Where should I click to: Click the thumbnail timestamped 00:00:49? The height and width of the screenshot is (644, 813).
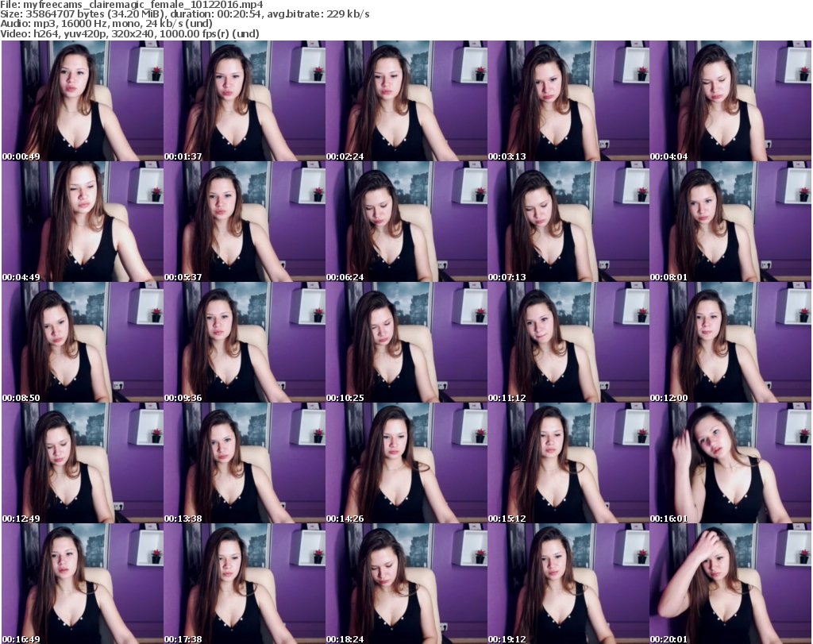[82, 101]
